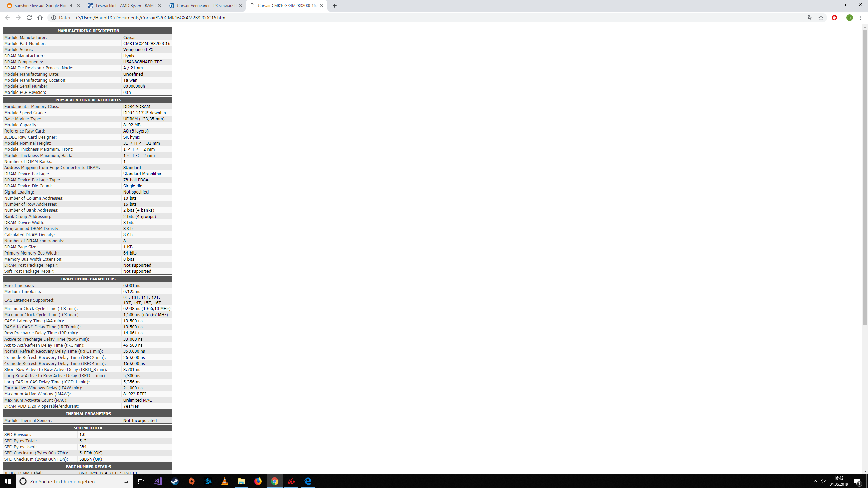Bookmark this page with star icon
868x488 pixels.
(x=821, y=18)
